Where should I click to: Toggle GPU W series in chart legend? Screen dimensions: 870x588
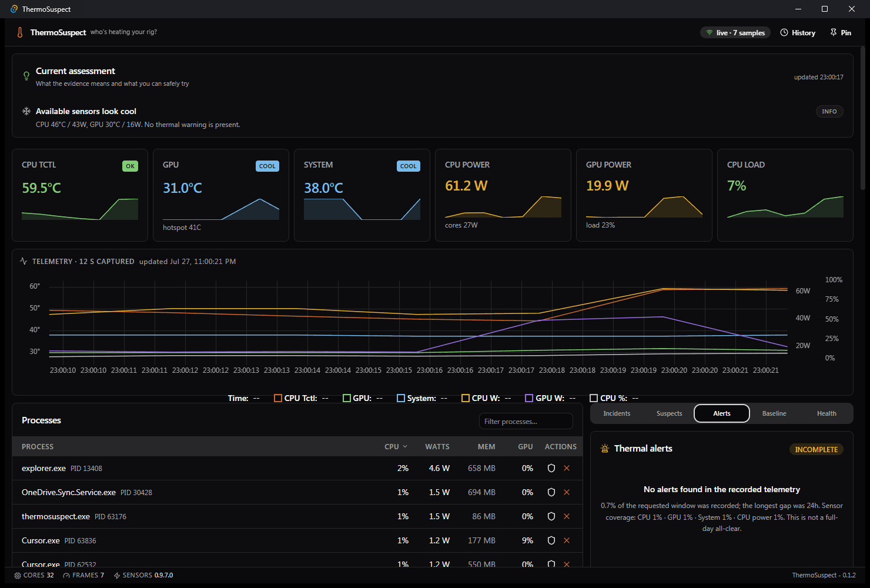(550, 398)
